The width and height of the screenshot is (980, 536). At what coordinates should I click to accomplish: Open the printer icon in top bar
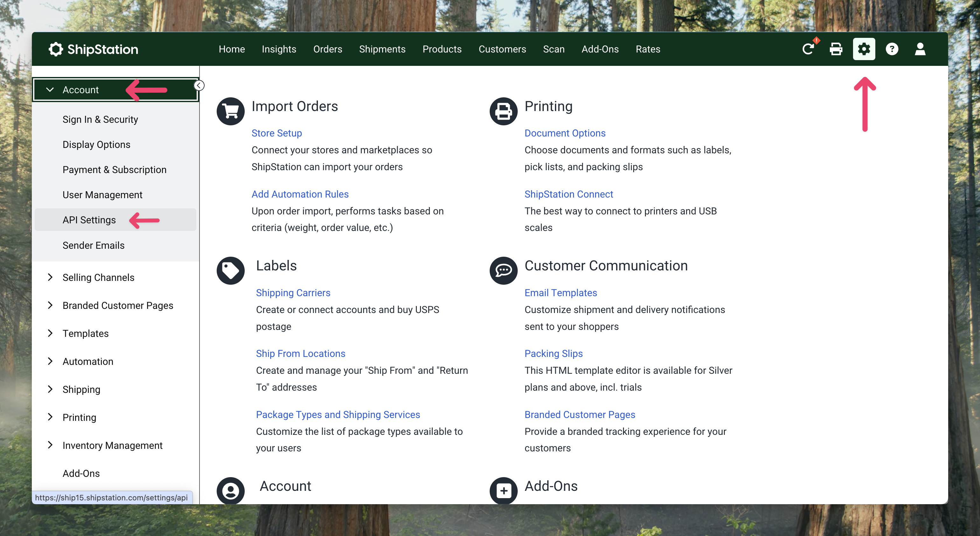836,49
